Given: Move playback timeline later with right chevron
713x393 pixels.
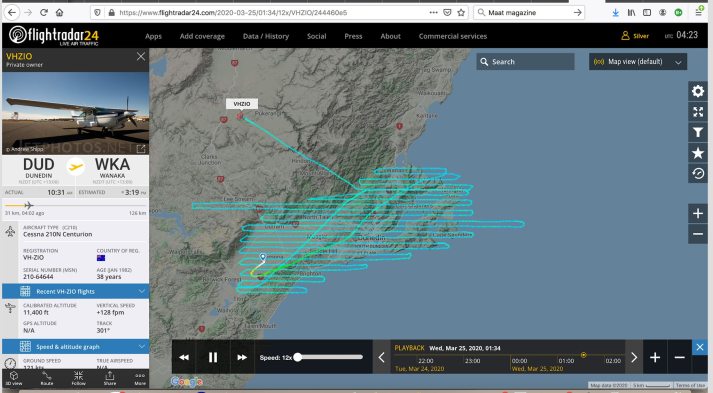Looking at the screenshot, I should pyautogui.click(x=634, y=358).
